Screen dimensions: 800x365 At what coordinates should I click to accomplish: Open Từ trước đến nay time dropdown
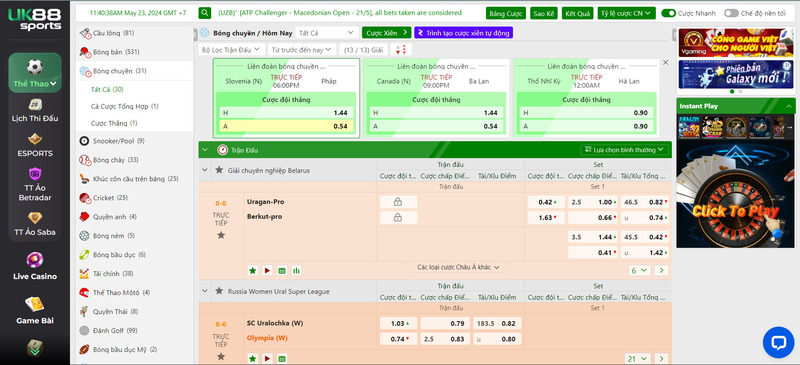[x=301, y=50]
